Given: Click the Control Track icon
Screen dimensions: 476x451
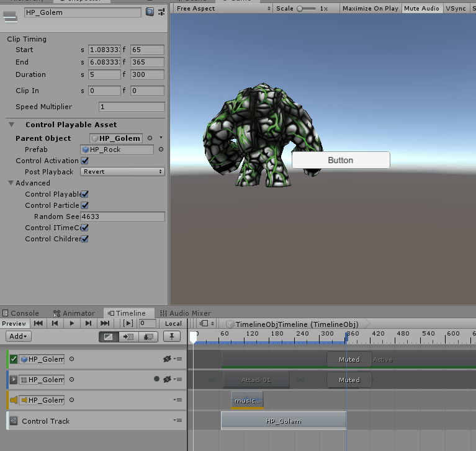Looking at the screenshot, I should click(x=14, y=421).
